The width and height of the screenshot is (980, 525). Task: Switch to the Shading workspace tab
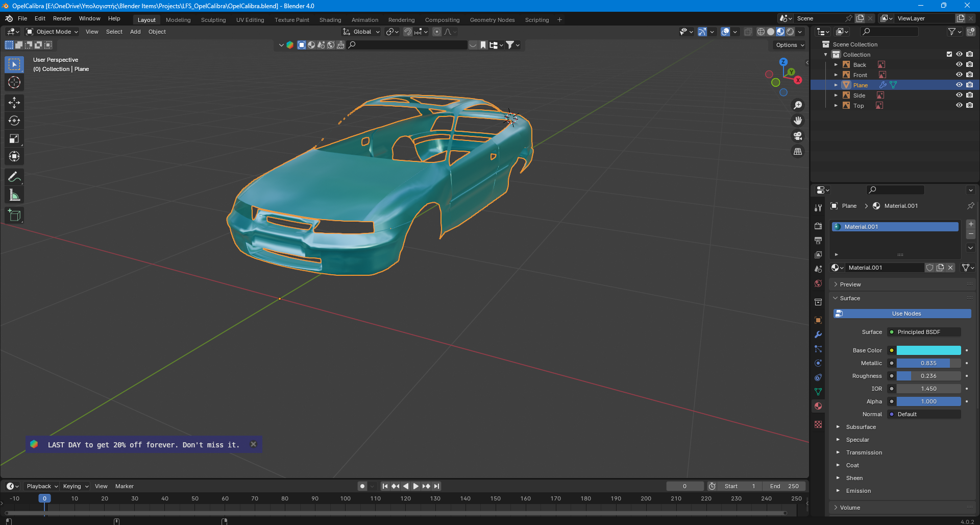[330, 20]
